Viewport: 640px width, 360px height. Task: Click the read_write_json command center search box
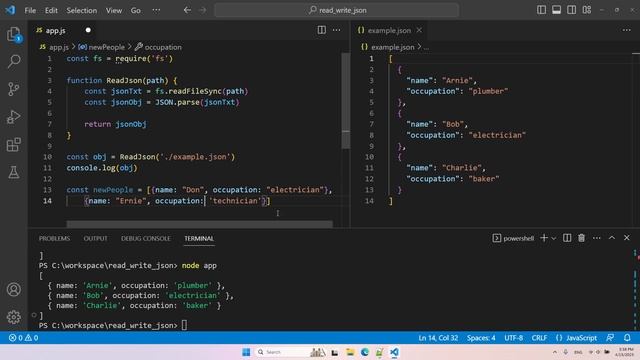[337, 10]
